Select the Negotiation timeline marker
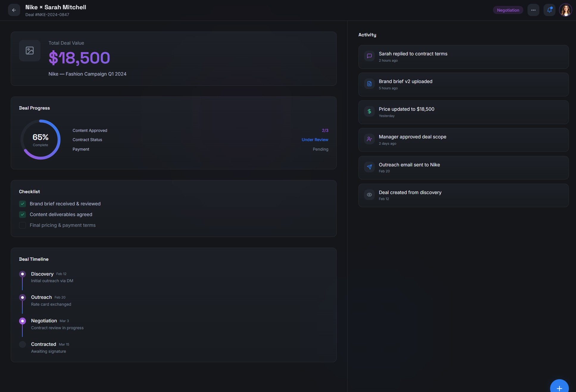This screenshot has width=576, height=392. pyautogui.click(x=22, y=321)
